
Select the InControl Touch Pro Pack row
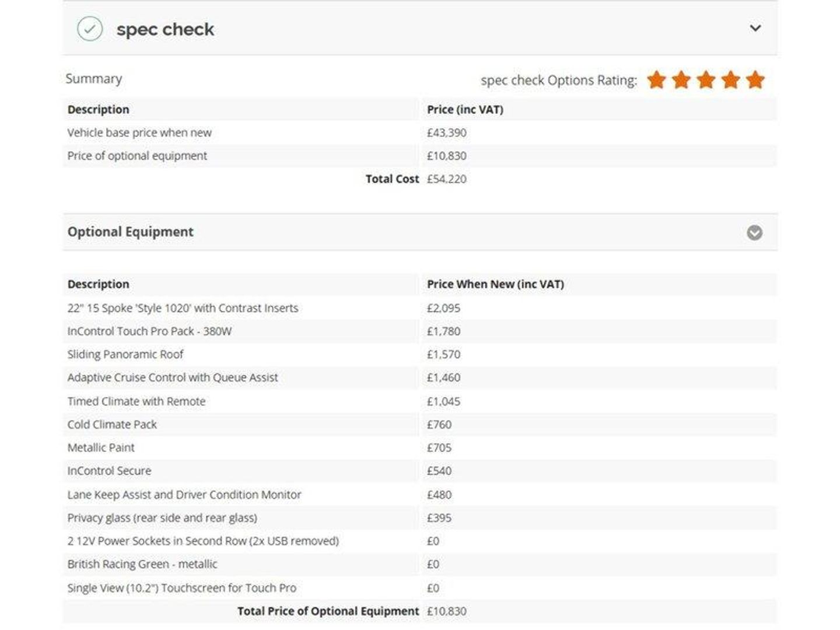click(x=420, y=331)
